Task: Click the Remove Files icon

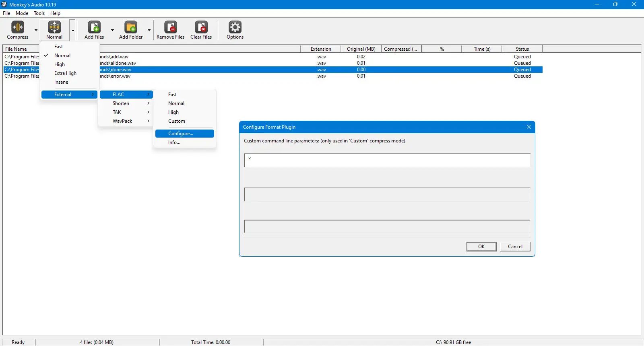Action: 171,27
